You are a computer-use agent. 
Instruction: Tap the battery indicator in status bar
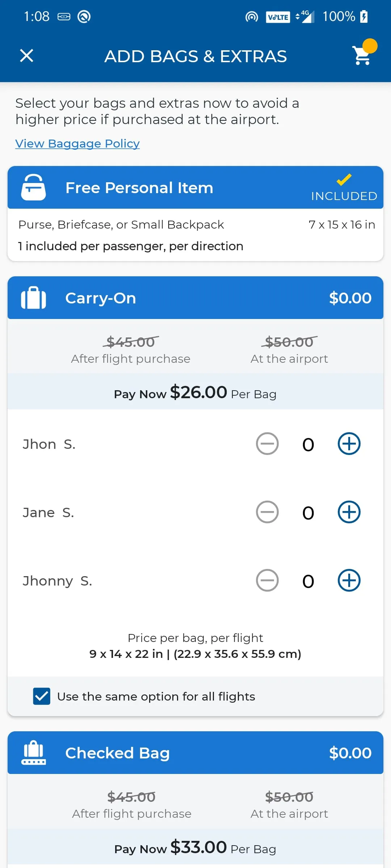[x=364, y=16]
